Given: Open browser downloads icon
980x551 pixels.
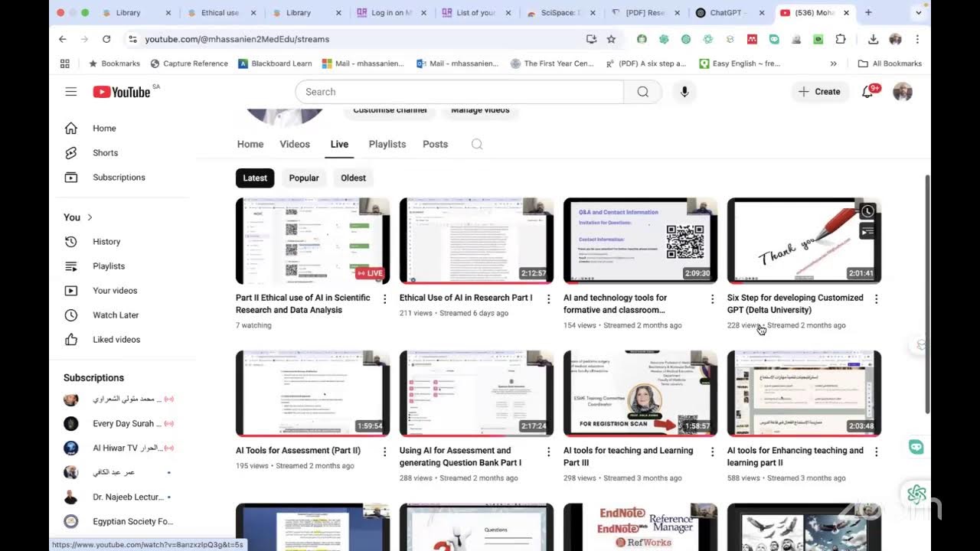Looking at the screenshot, I should [x=873, y=39].
